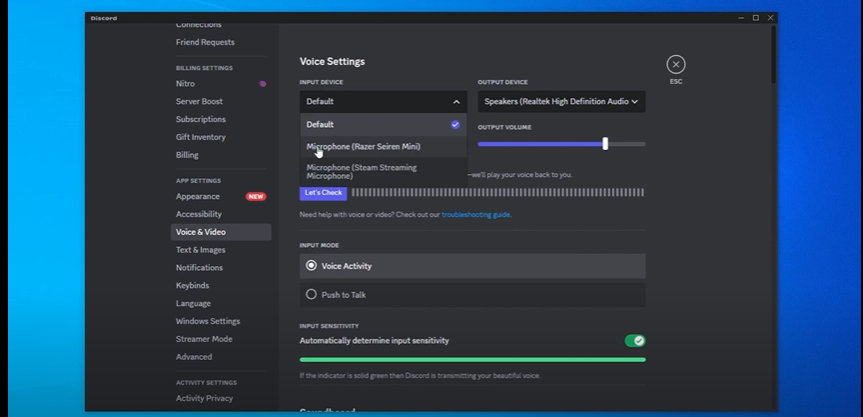This screenshot has height=417, width=863.
Task: Click the Nitro purple badge icon
Action: tap(263, 84)
